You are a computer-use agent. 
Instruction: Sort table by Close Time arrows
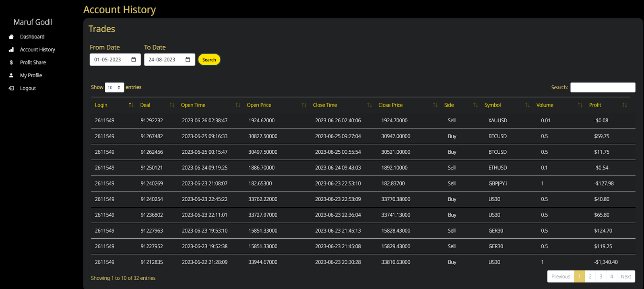(x=369, y=105)
